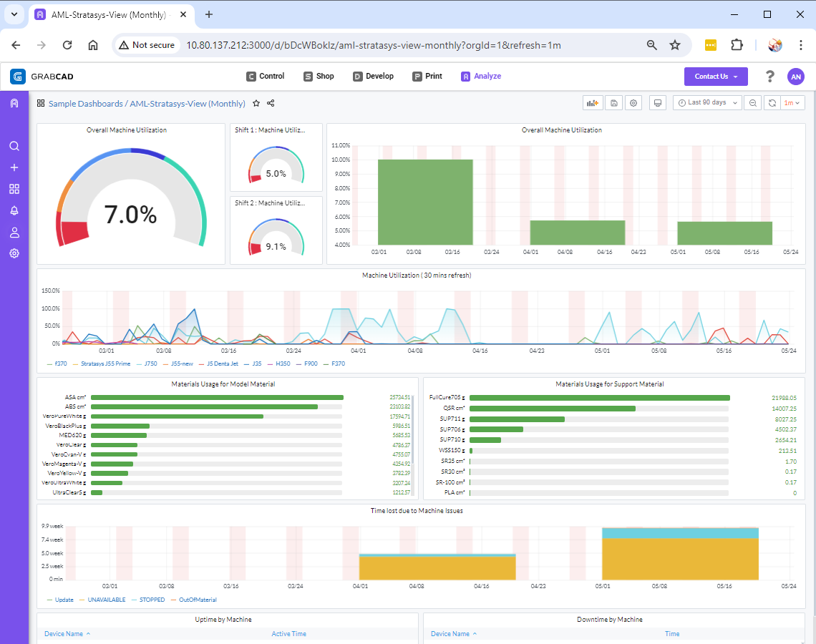Select the Analyze app
Viewport: 816px width, 644px height.
pyautogui.click(x=481, y=77)
